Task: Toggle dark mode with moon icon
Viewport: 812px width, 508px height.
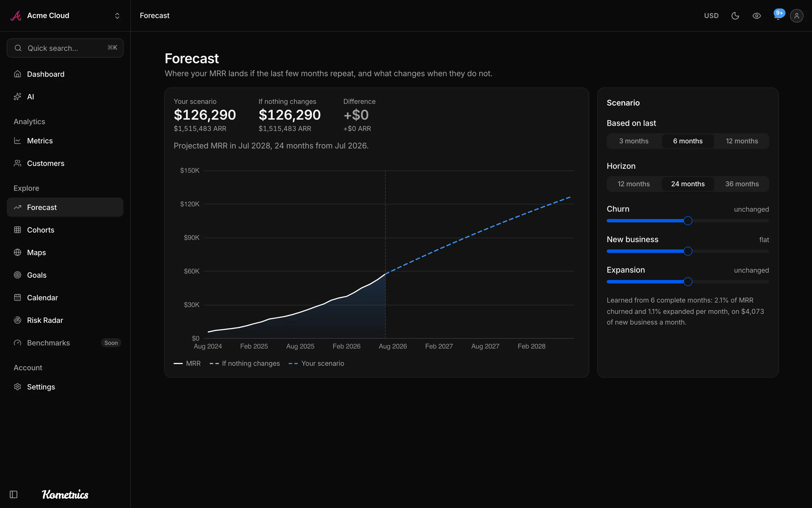Action: (x=735, y=16)
